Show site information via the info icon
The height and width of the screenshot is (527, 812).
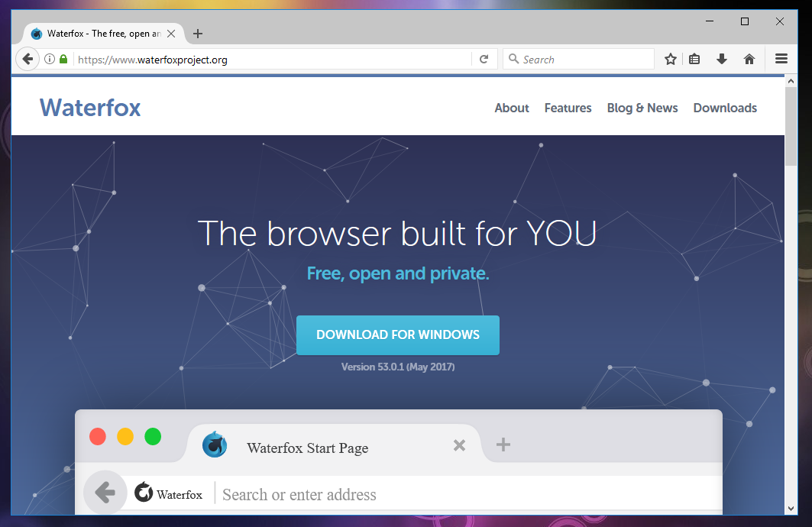49,59
